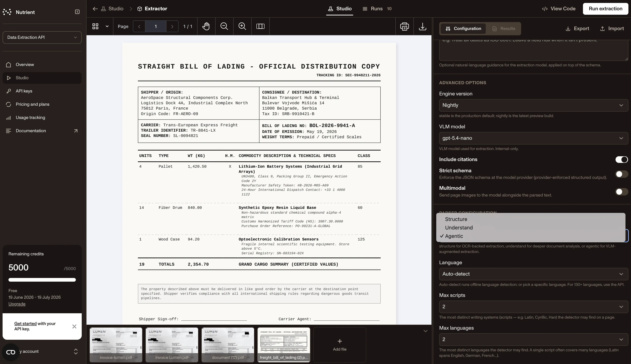631x364 pixels.
Task: Open Usage tracking
Action: click(x=42, y=118)
